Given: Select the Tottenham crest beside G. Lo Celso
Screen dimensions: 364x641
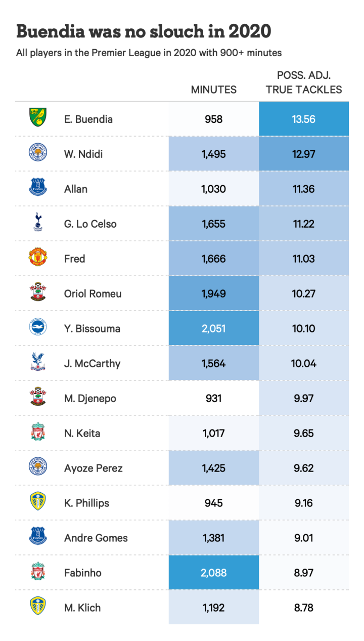Looking at the screenshot, I should [x=38, y=223].
